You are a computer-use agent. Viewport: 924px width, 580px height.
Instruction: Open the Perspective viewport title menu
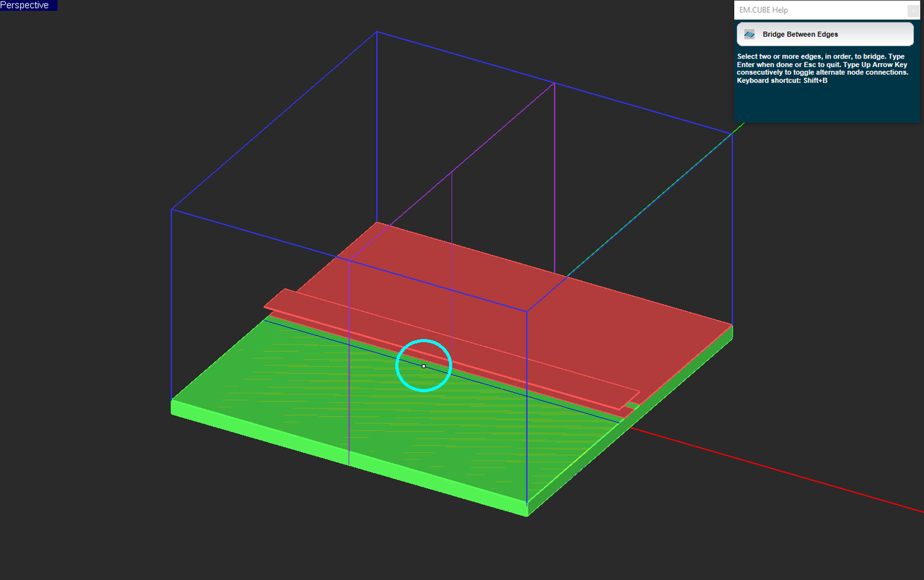[x=27, y=5]
